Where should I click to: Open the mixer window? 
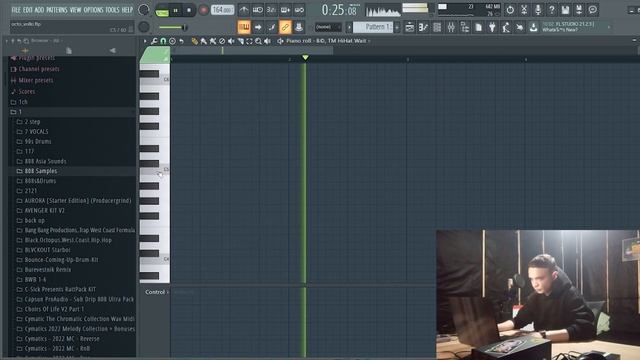click(451, 27)
